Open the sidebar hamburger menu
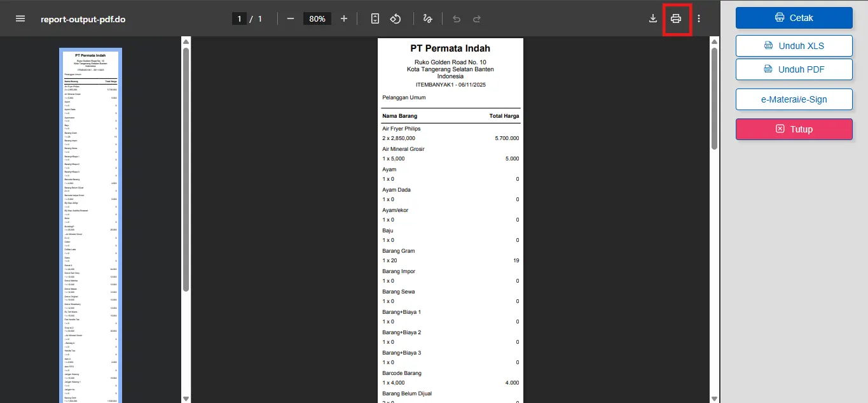 tap(20, 19)
